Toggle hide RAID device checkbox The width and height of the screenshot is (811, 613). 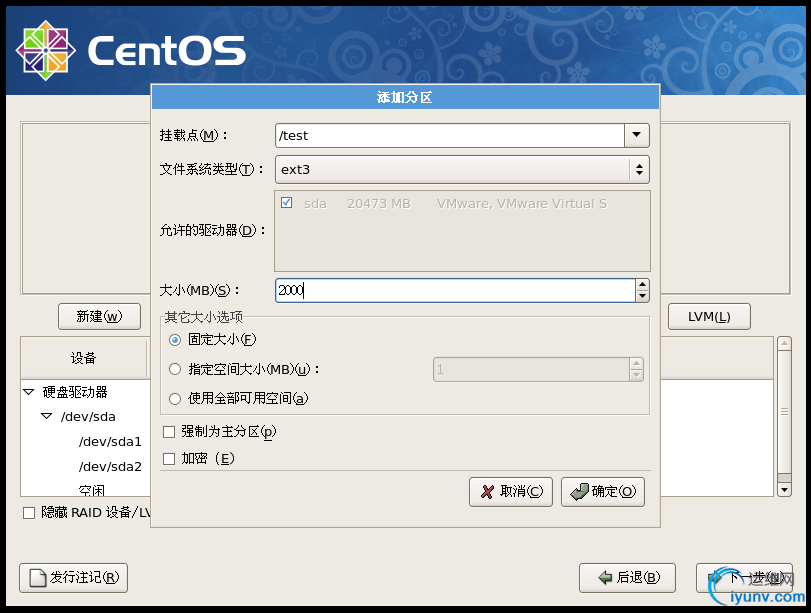coord(29,513)
